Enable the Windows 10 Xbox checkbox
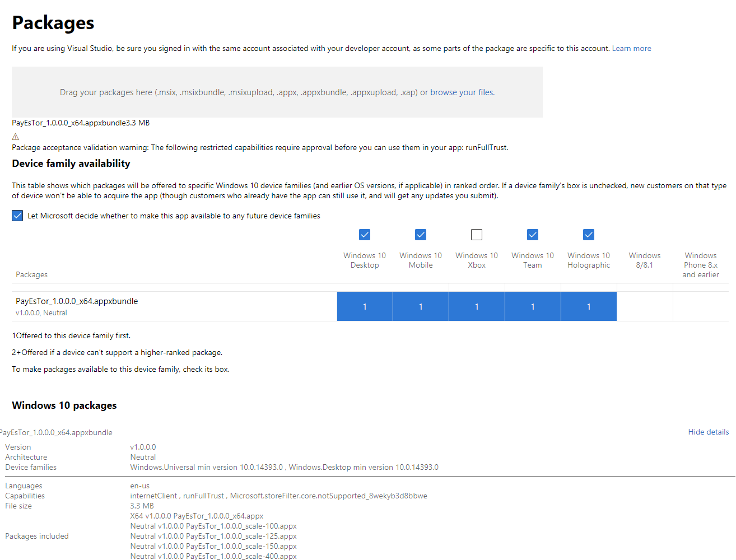 point(477,235)
